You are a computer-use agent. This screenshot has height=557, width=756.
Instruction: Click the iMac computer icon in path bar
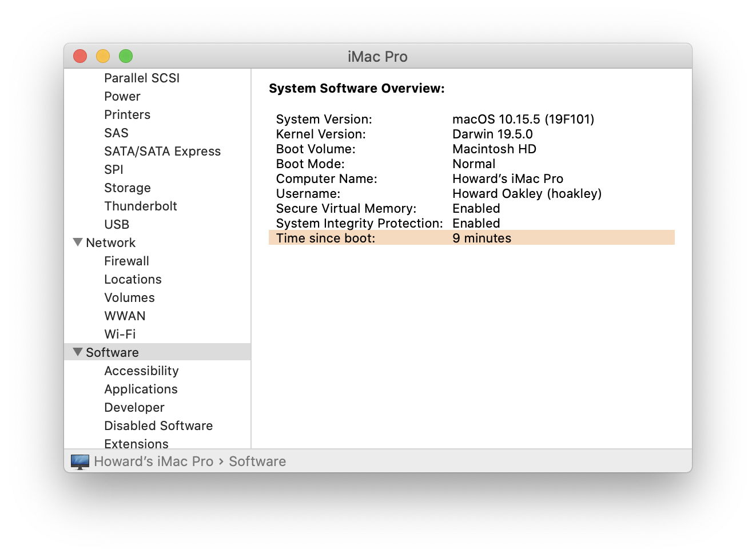tap(80, 461)
